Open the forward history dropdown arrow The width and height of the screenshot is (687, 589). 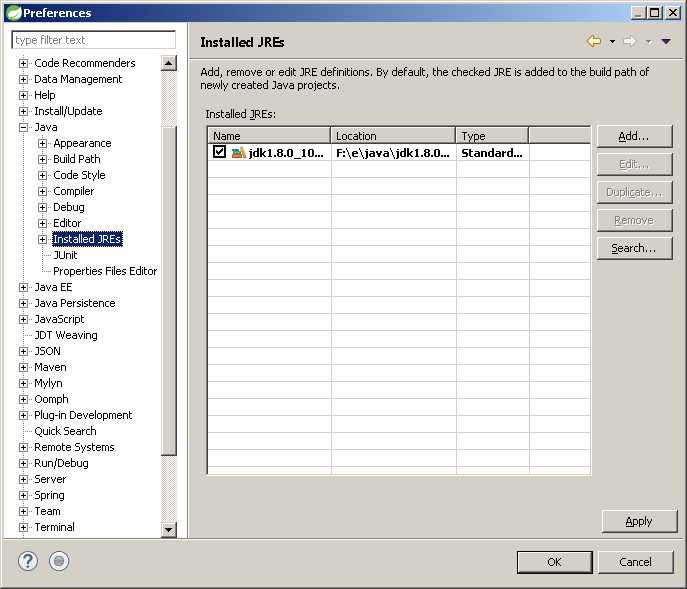tap(648, 42)
